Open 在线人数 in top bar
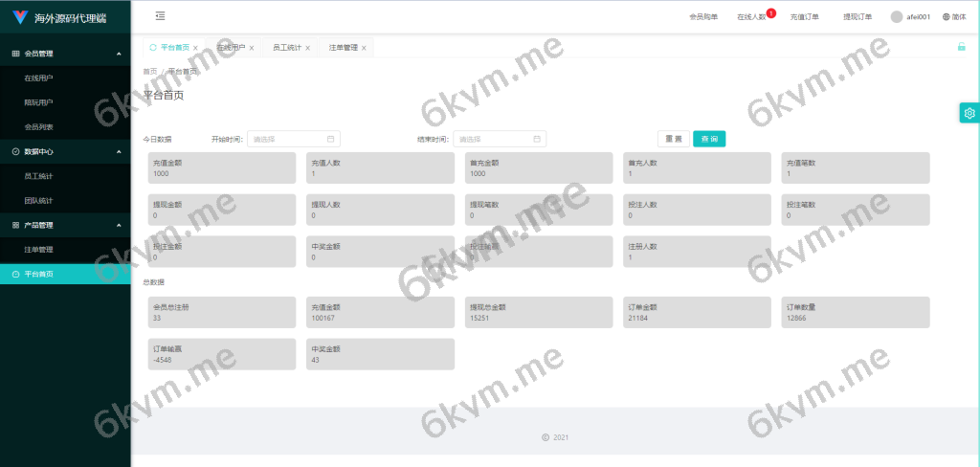 [x=751, y=17]
